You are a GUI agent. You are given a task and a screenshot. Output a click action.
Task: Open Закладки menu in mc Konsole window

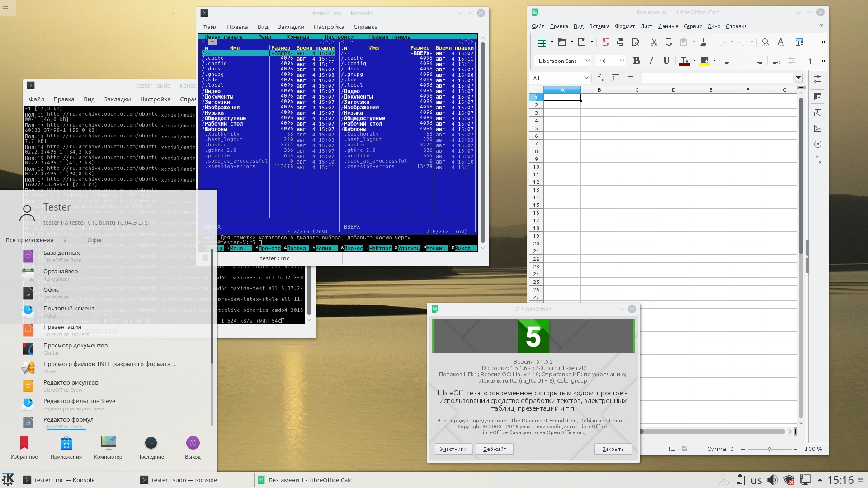[291, 27]
